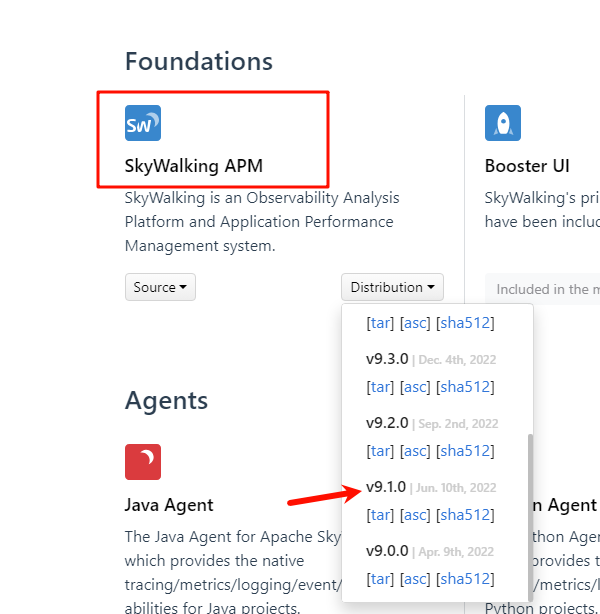The width and height of the screenshot is (600, 614).
Task: Open the asc signature for v9.1.0
Action: point(415,515)
